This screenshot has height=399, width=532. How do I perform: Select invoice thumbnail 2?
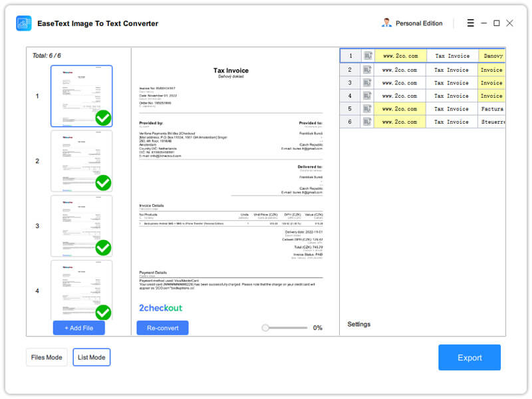81,161
